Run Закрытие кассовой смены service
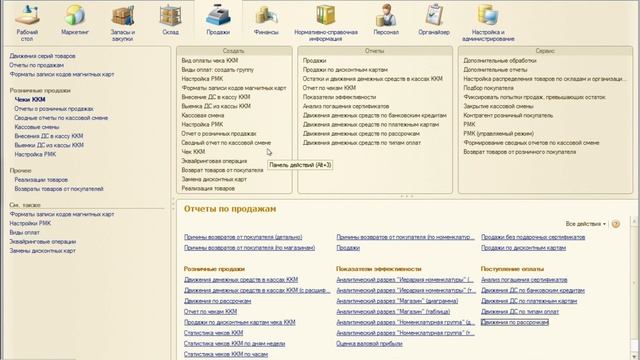This screenshot has width=640, height=360. coord(498,106)
